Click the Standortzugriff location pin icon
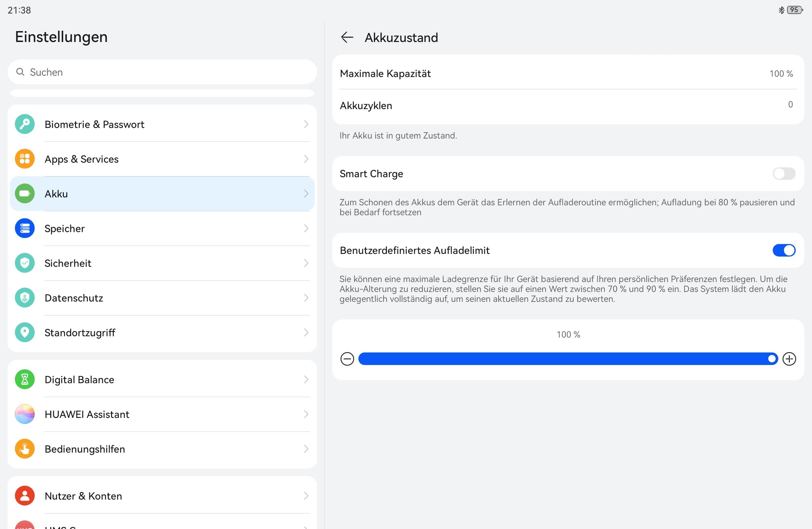This screenshot has width=812, height=529. 24,332
